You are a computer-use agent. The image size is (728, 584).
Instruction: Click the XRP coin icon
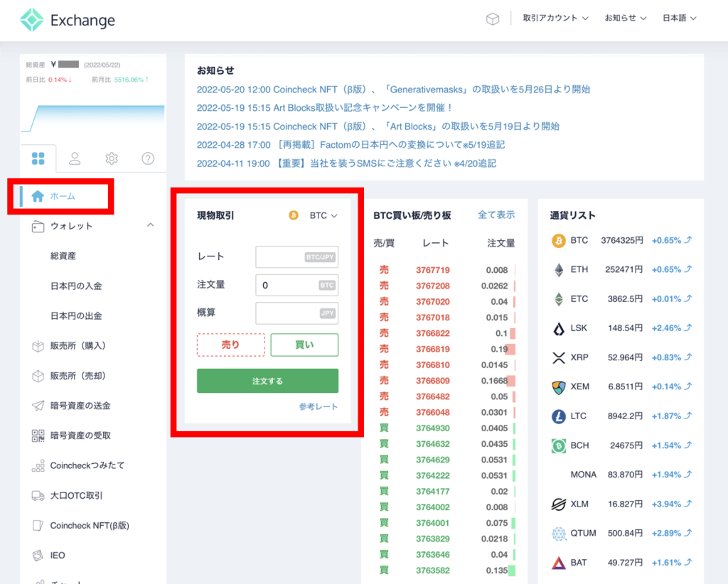coord(559,357)
